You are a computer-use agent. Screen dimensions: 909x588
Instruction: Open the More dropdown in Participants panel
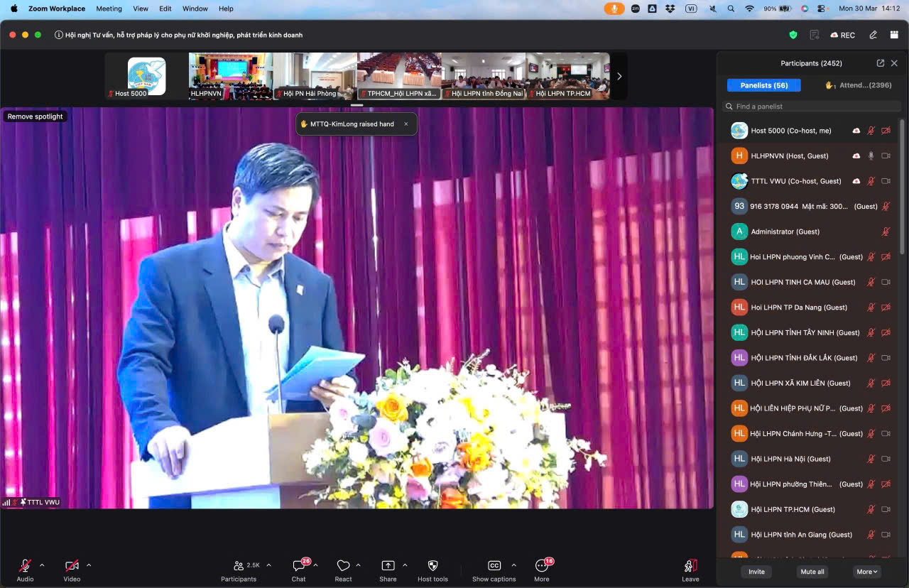coord(867,572)
